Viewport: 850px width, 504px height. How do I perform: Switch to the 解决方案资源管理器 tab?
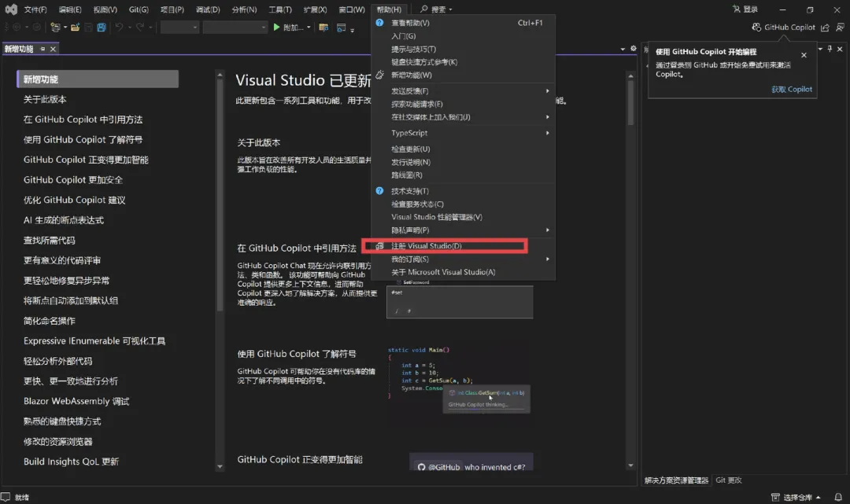(677, 480)
